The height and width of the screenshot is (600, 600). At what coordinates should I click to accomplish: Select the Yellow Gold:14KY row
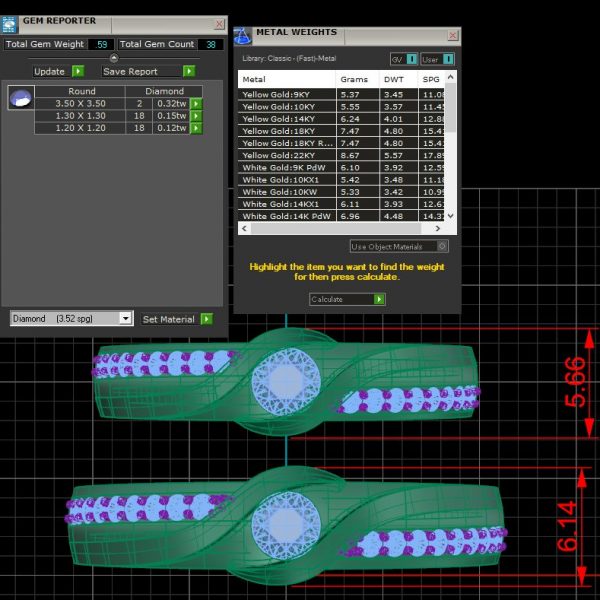[341, 119]
